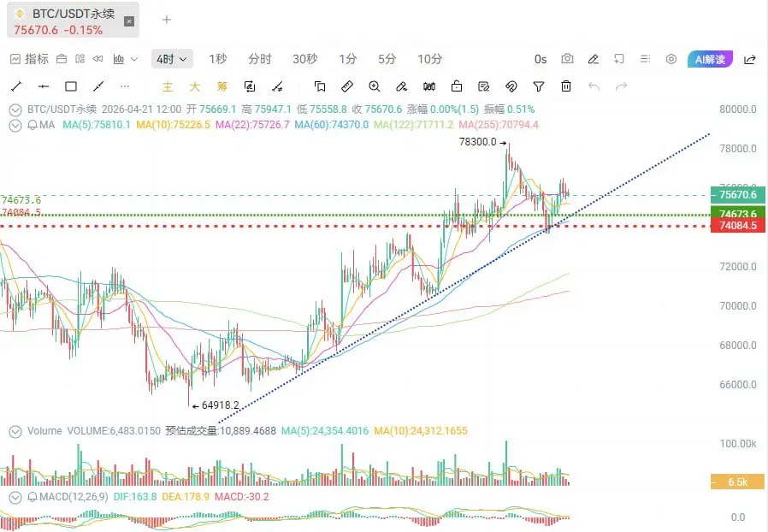Toggle the lock drawings icon
Viewport: 768px width, 532px height.
(x=457, y=86)
